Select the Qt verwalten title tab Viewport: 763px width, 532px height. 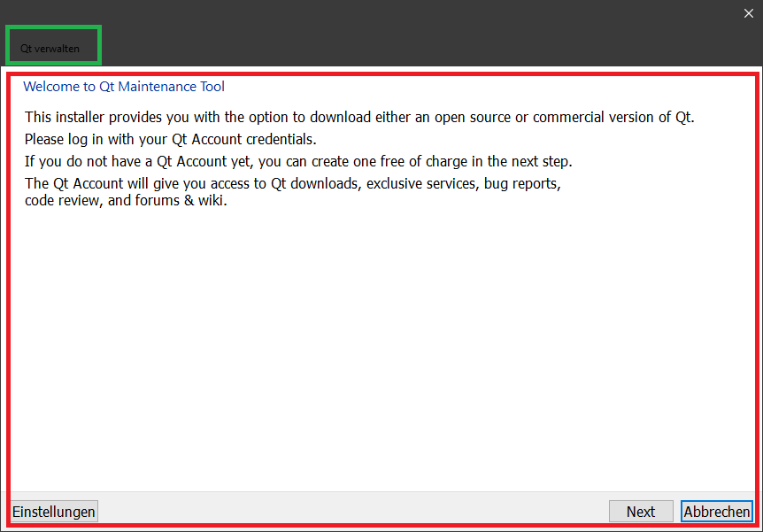[x=50, y=49]
